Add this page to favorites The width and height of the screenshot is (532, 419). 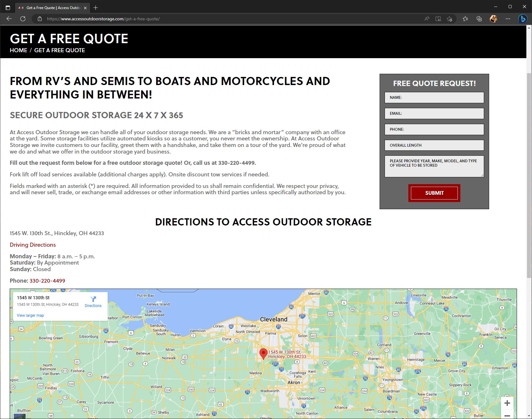click(450, 19)
